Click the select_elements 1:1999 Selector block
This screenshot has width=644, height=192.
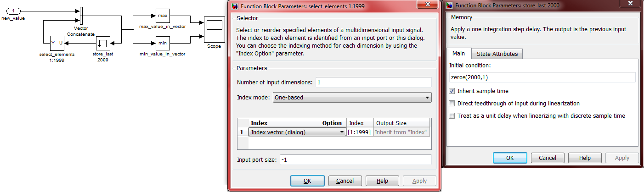[x=57, y=44]
